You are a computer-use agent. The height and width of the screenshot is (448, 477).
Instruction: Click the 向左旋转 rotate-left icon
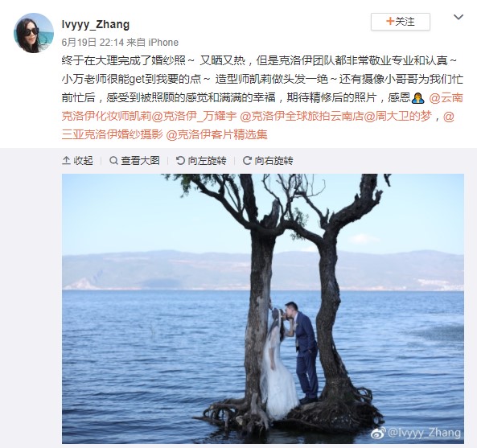click(x=180, y=160)
